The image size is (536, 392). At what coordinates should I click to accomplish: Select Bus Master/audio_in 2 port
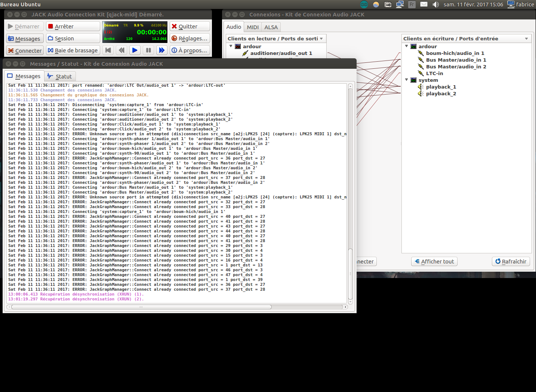click(456, 67)
